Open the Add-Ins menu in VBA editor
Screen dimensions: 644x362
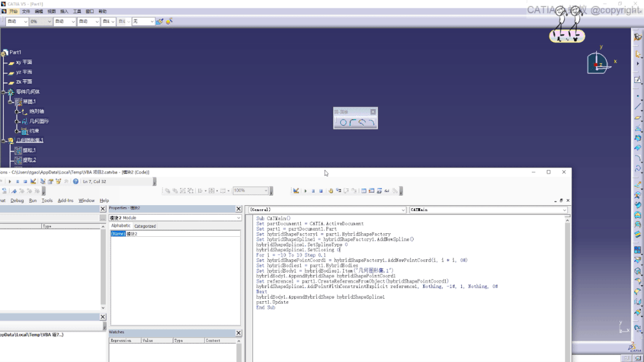click(65, 201)
